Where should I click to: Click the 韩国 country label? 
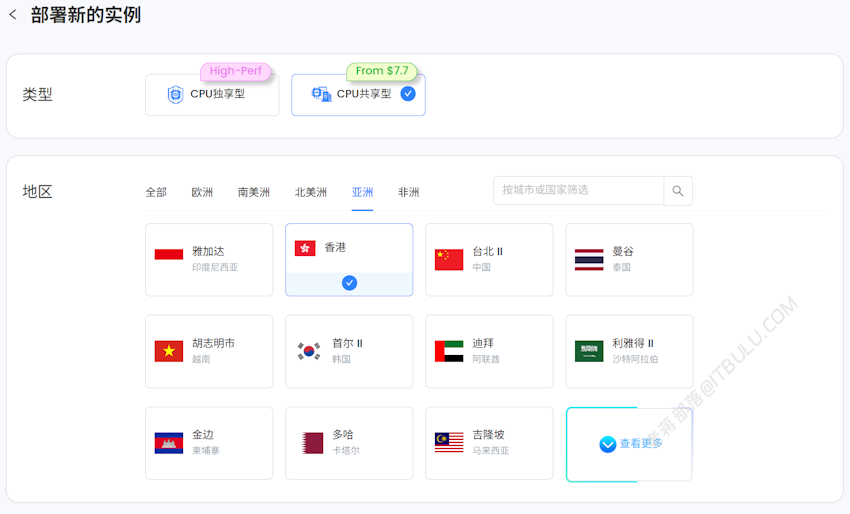coord(342,359)
